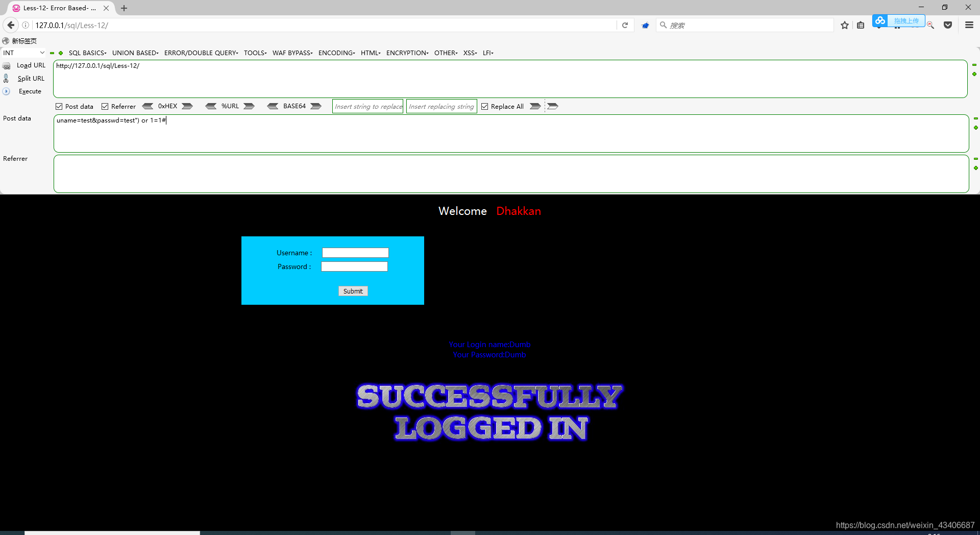Toggle the Referrer checkbox

pos(105,106)
